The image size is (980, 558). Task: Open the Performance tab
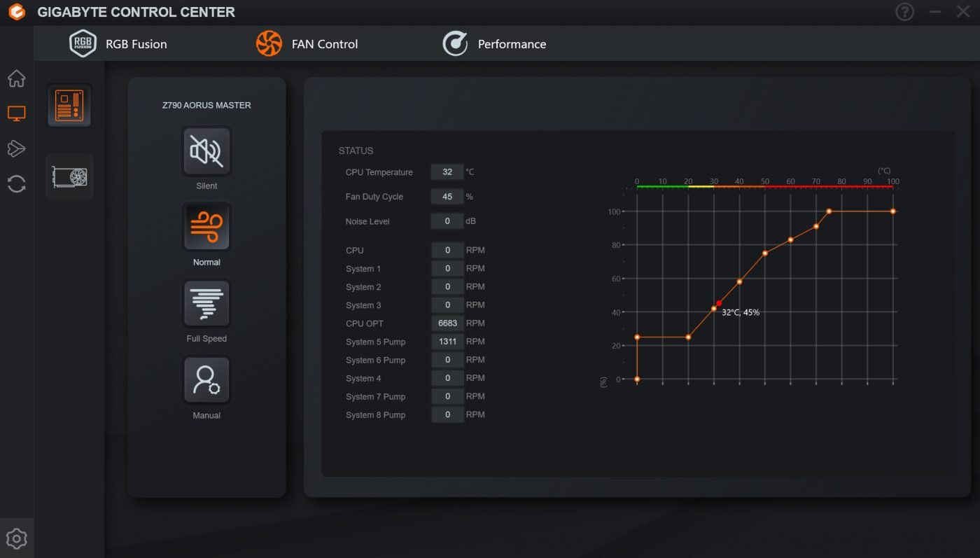point(494,43)
